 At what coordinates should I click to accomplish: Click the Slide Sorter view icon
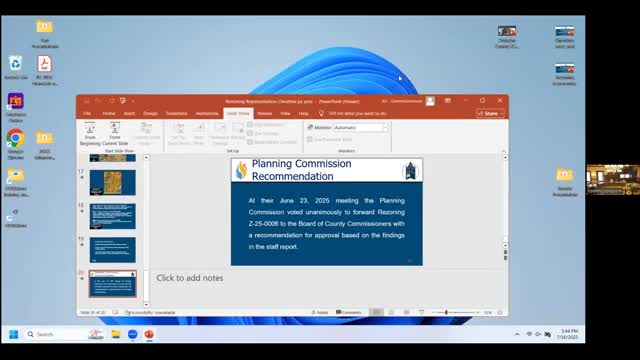pyautogui.click(x=391, y=312)
